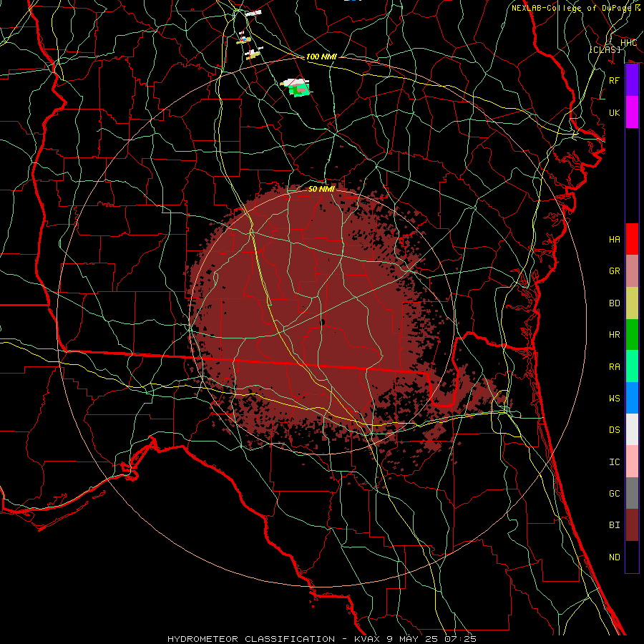Click the GR pink legend swatch

tap(632, 270)
